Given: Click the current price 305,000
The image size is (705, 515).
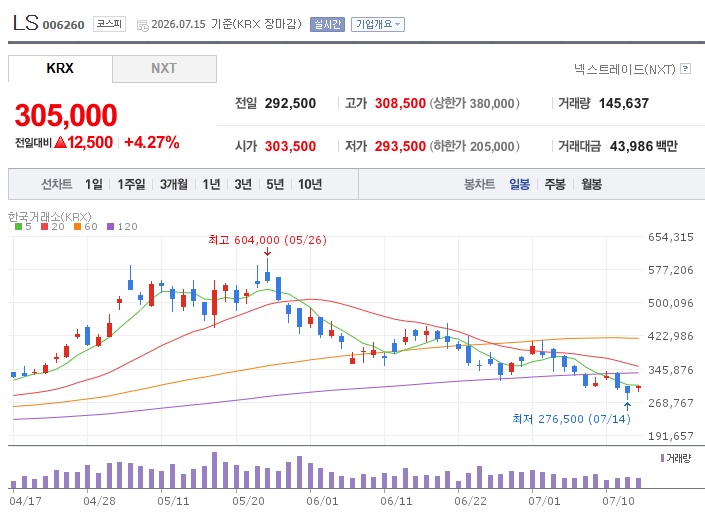Looking at the screenshot, I should click(66, 115).
